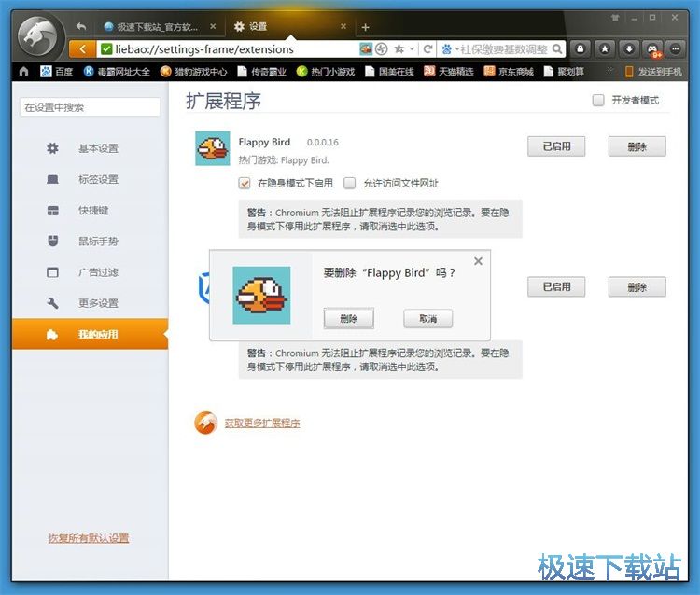Open the 毒霸网址大全 bookmark
The image size is (700, 595).
(117, 72)
